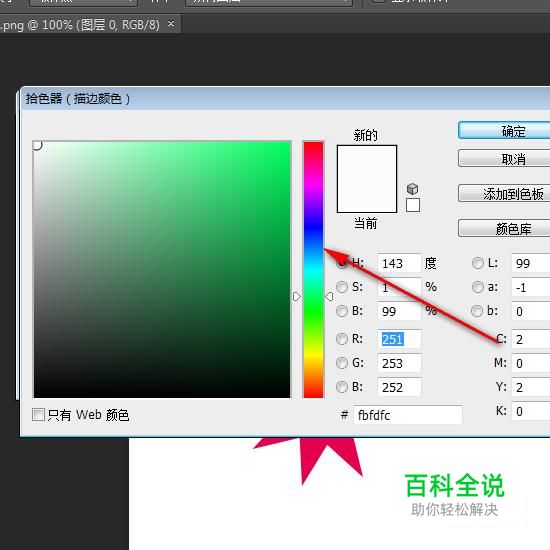Image resolution: width=550 pixels, height=550 pixels.
Task: Click the 当前 label below the preview
Action: (x=365, y=223)
